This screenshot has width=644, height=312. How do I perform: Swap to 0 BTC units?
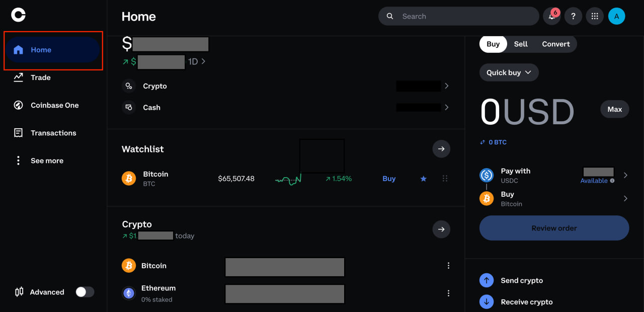click(493, 142)
